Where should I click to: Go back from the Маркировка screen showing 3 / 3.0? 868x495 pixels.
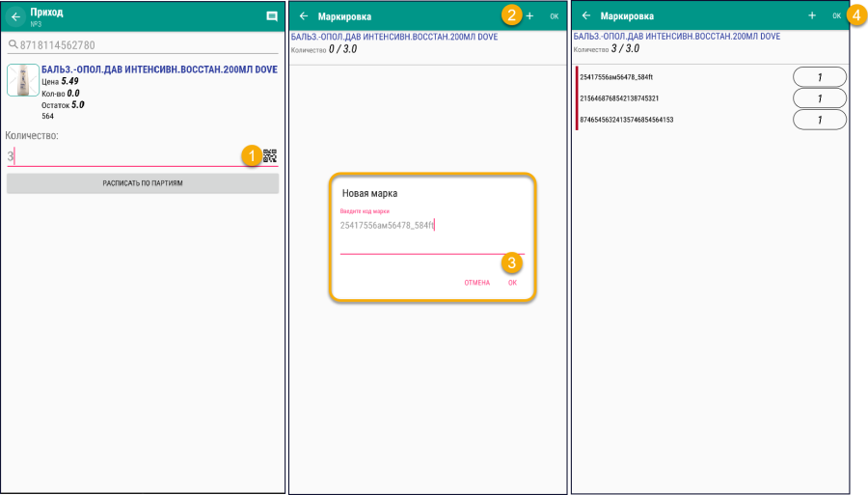585,16
